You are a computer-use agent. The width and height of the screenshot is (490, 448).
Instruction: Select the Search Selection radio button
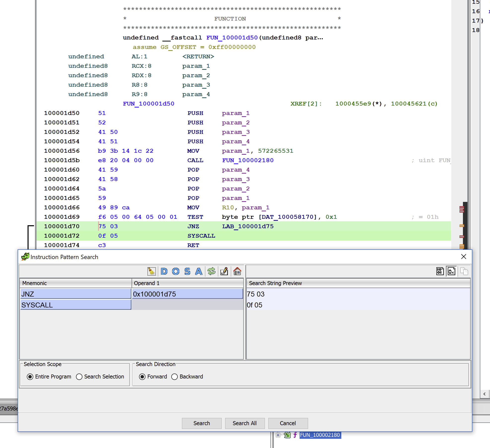[79, 377]
